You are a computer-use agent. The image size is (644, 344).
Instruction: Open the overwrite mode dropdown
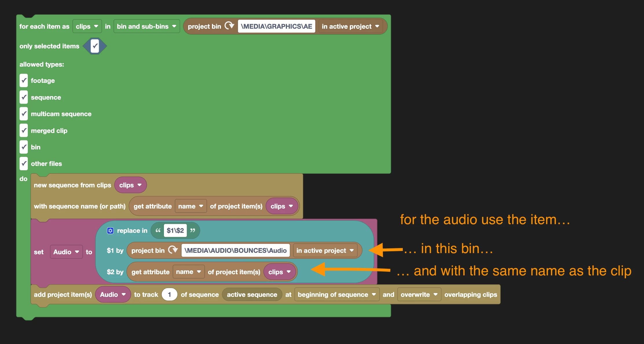tap(419, 294)
